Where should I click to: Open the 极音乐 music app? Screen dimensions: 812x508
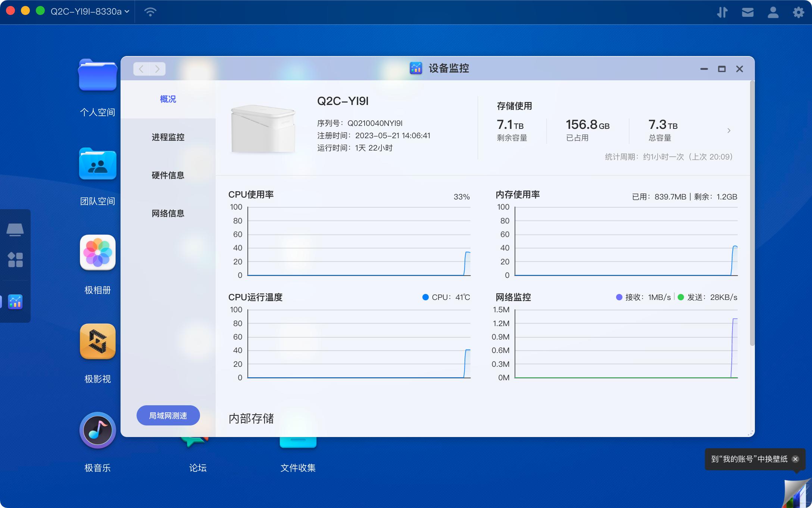(97, 430)
